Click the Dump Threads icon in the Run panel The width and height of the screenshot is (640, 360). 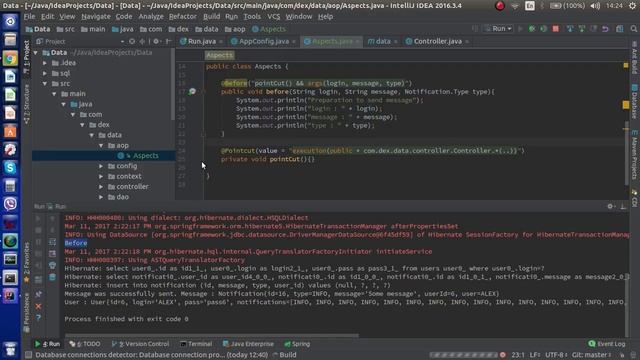(x=38, y=254)
